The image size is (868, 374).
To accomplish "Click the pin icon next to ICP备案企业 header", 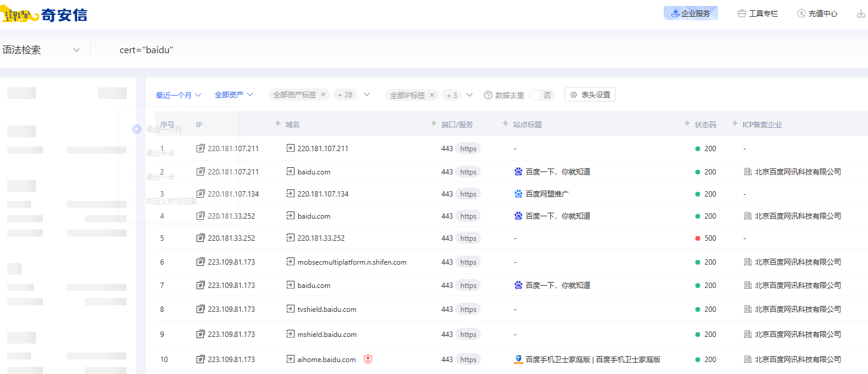I will tap(735, 124).
